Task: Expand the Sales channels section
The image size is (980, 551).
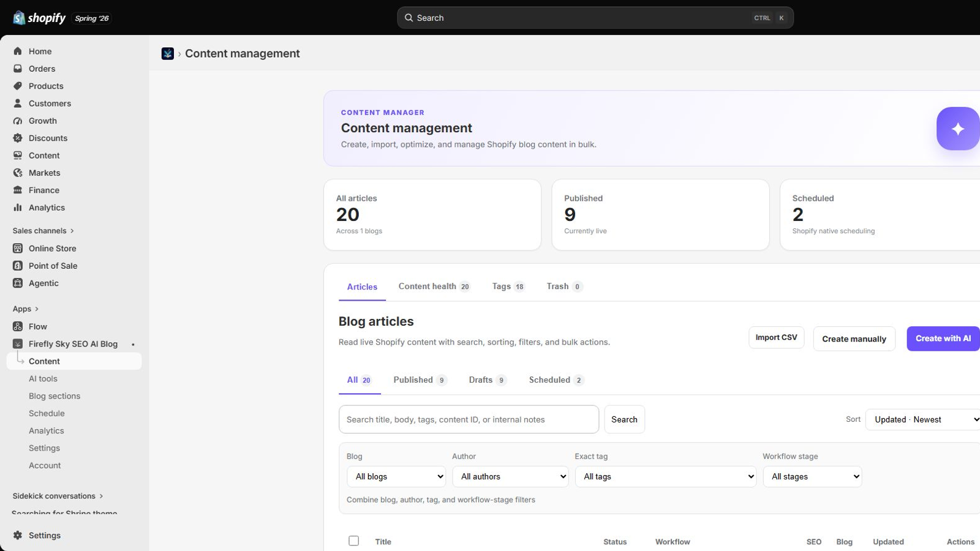Action: (x=43, y=231)
